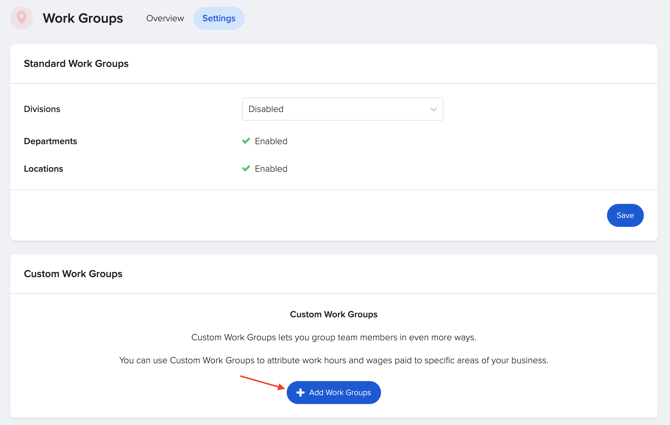Click the Departments row label

click(50, 141)
